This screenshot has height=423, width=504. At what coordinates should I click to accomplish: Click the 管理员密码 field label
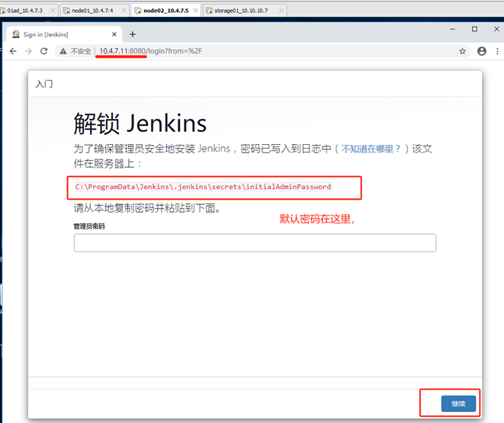click(x=89, y=226)
